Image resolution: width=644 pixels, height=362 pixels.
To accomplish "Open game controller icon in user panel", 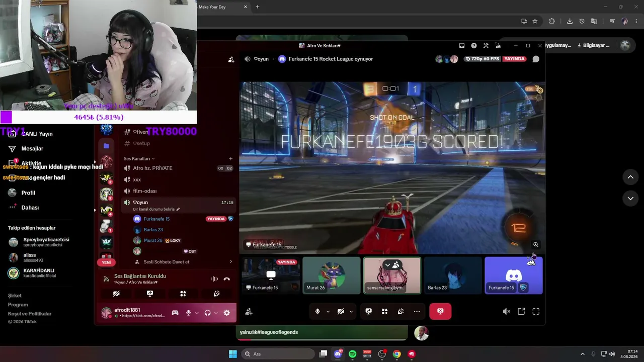I will pos(175,313).
